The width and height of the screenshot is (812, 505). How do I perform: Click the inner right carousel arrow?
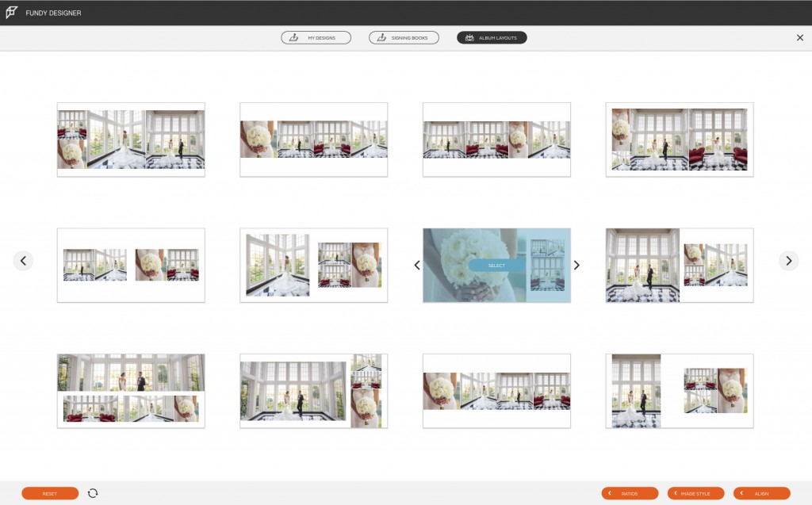click(x=576, y=265)
